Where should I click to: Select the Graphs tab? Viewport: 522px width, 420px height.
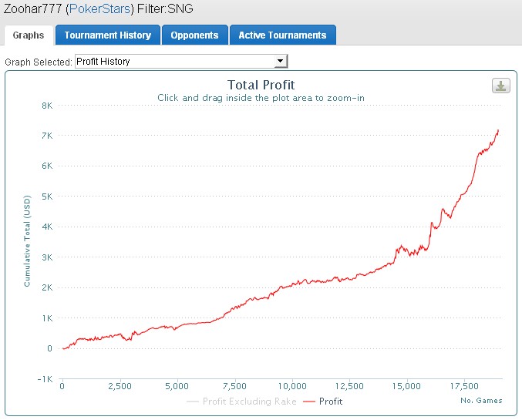tap(29, 35)
